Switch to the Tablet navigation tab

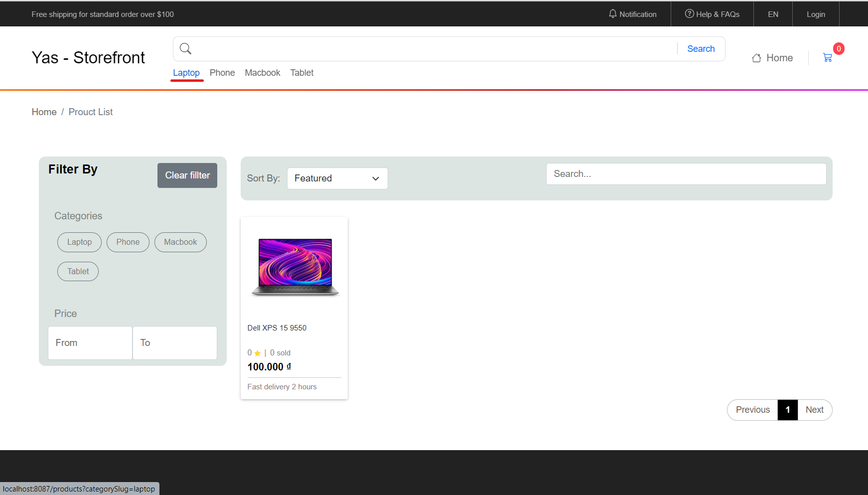(301, 73)
